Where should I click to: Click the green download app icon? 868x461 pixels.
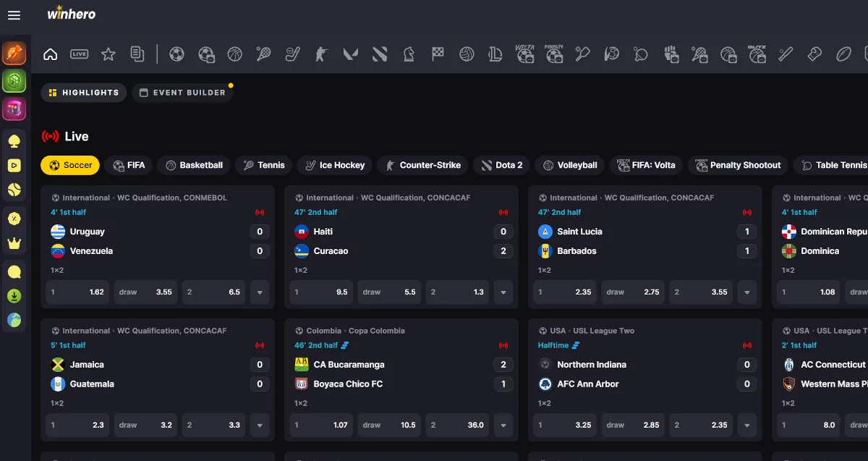pos(14,296)
